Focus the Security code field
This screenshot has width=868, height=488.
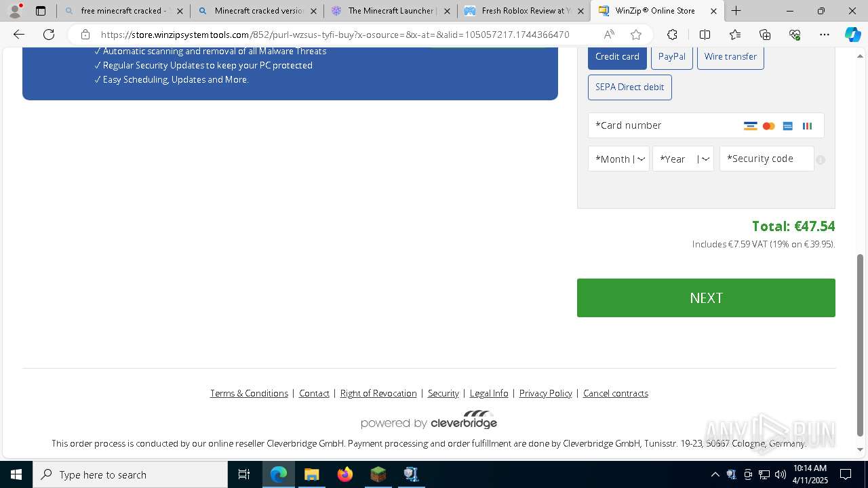coord(766,159)
